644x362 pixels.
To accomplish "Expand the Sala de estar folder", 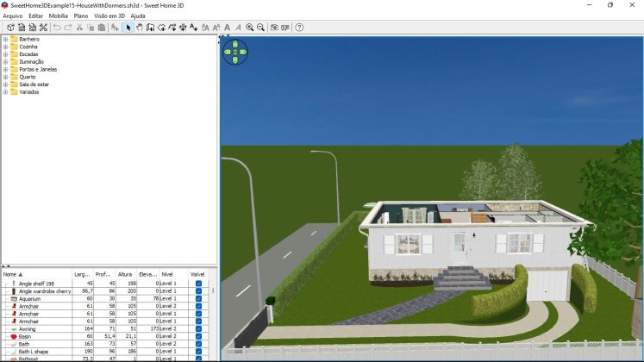I will 5,84.
